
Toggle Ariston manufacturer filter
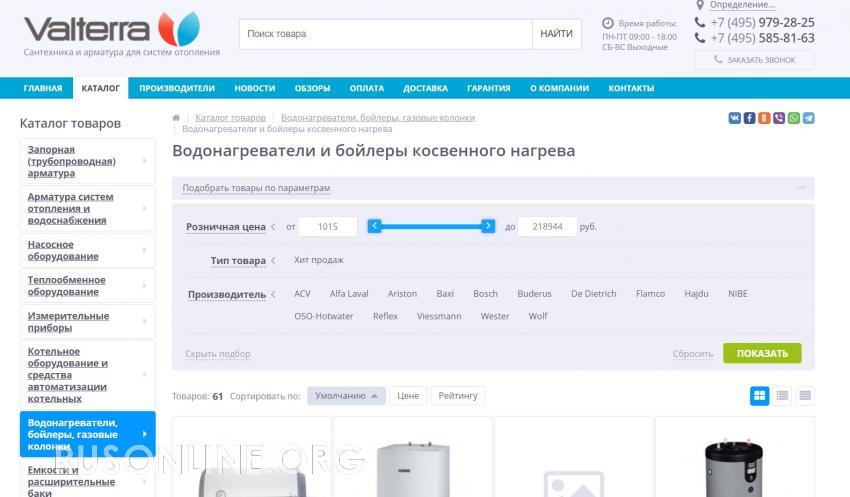pyautogui.click(x=402, y=294)
